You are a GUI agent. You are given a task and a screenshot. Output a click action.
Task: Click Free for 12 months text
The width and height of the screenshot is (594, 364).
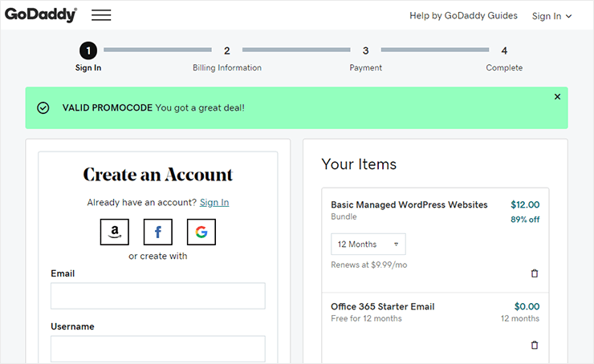[x=366, y=318]
